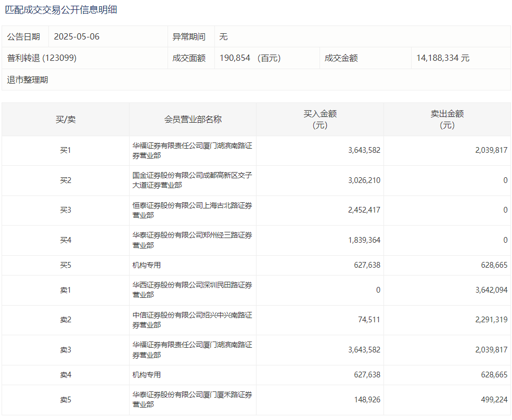Sort by the 卖出金额 column header
512x420 pixels.
pos(447,120)
